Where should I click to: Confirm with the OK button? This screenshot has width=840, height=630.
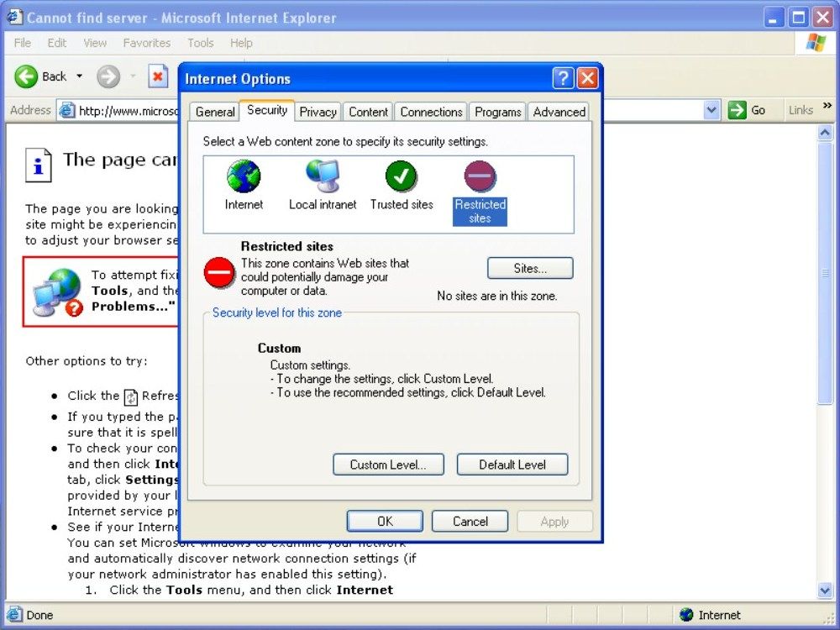tap(385, 522)
